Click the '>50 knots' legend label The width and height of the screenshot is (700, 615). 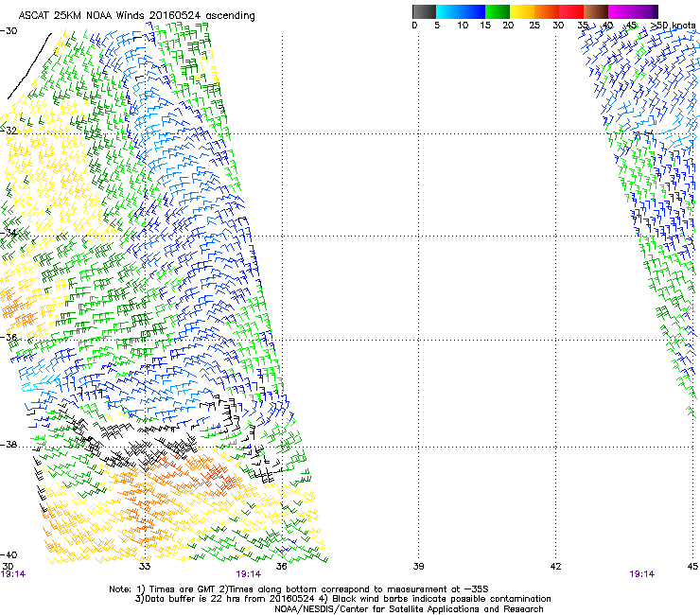(674, 26)
